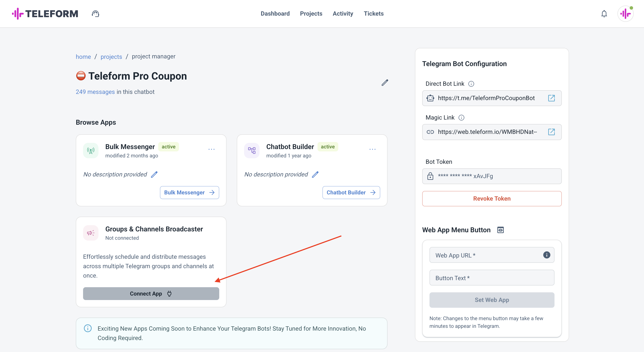Click the Magic Link info icon

click(462, 118)
